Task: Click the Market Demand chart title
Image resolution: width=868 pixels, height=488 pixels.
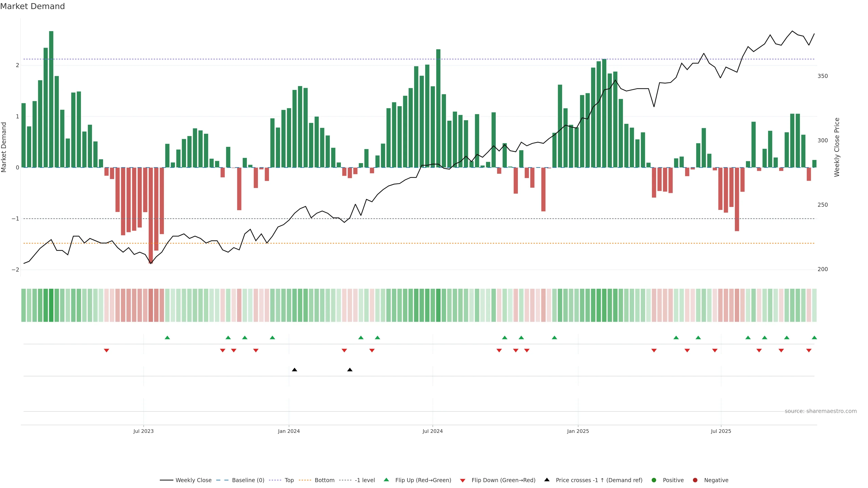Action: tap(32, 6)
